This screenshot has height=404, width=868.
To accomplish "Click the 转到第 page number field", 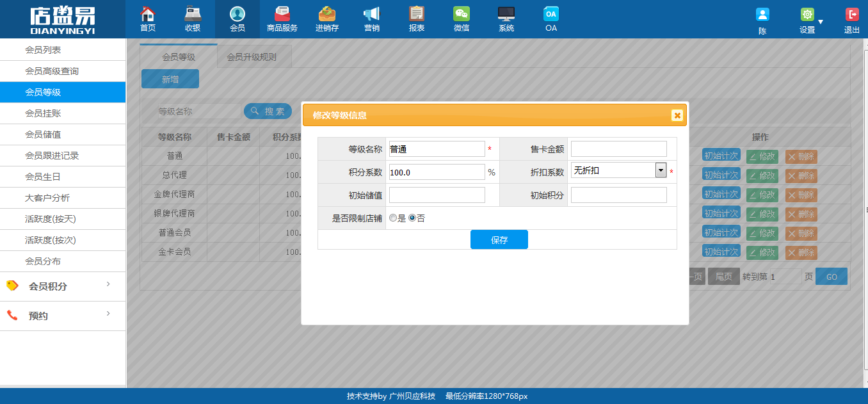I will (x=785, y=277).
